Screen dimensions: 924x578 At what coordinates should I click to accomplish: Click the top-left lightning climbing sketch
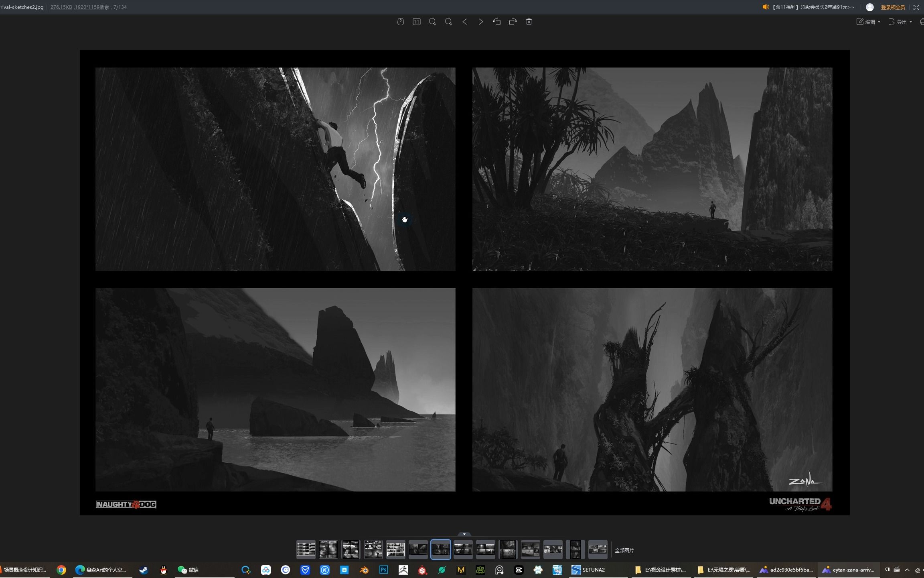tap(275, 169)
